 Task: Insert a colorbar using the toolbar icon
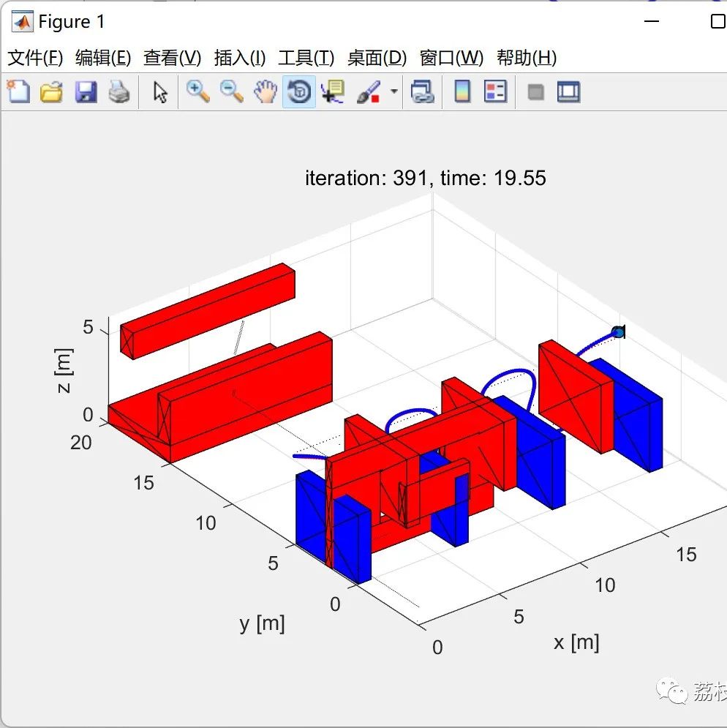point(462,91)
